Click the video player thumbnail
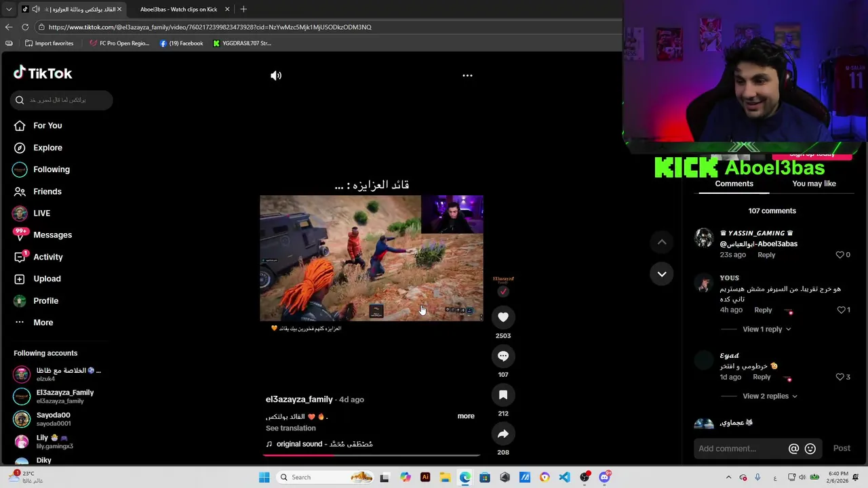Screen dimensions: 868x488 (372, 258)
